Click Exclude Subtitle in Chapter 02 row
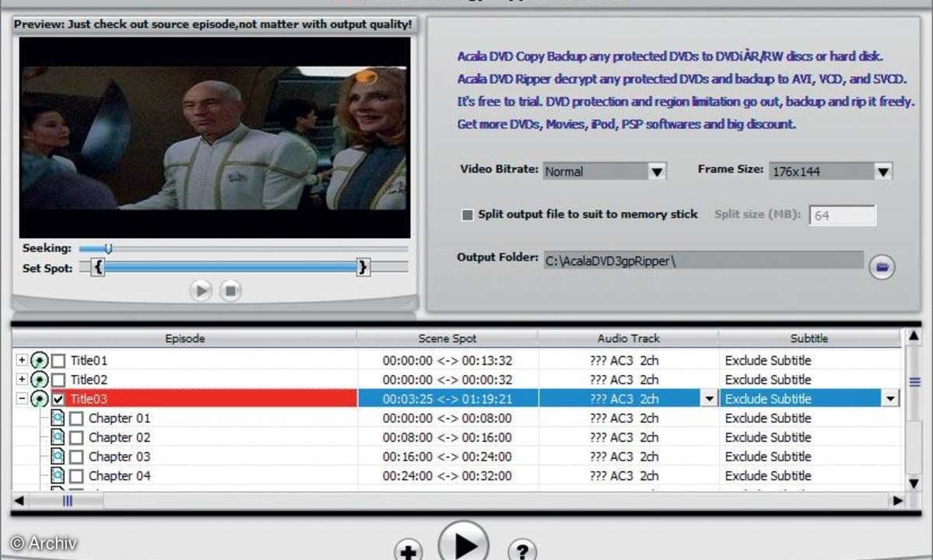This screenshot has height=560, width=933. coord(767,438)
